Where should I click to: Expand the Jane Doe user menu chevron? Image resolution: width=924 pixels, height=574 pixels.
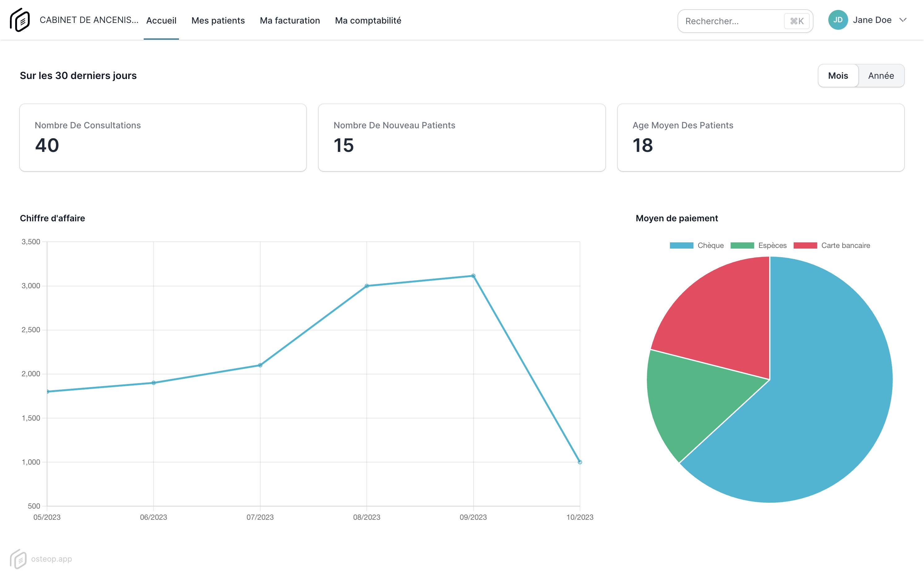pyautogui.click(x=903, y=20)
